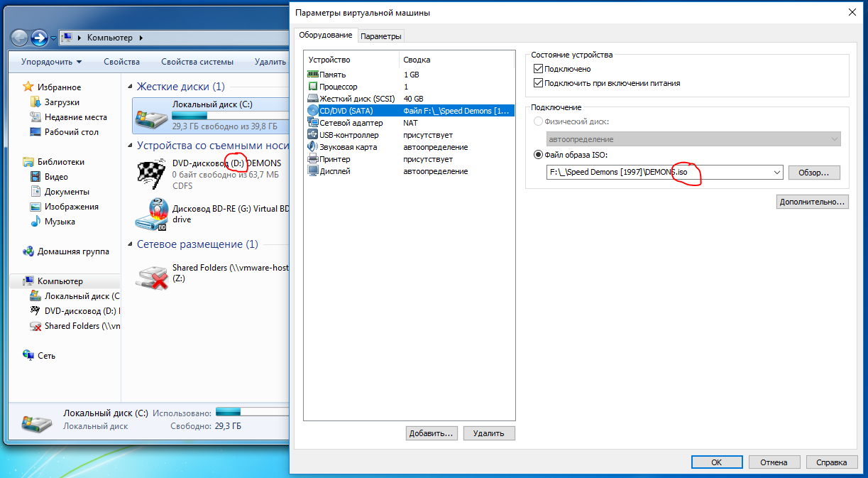Viewport: 868px width, 478px height.
Task: Select the Сетевой адаптер icon
Action: pyautogui.click(x=313, y=122)
